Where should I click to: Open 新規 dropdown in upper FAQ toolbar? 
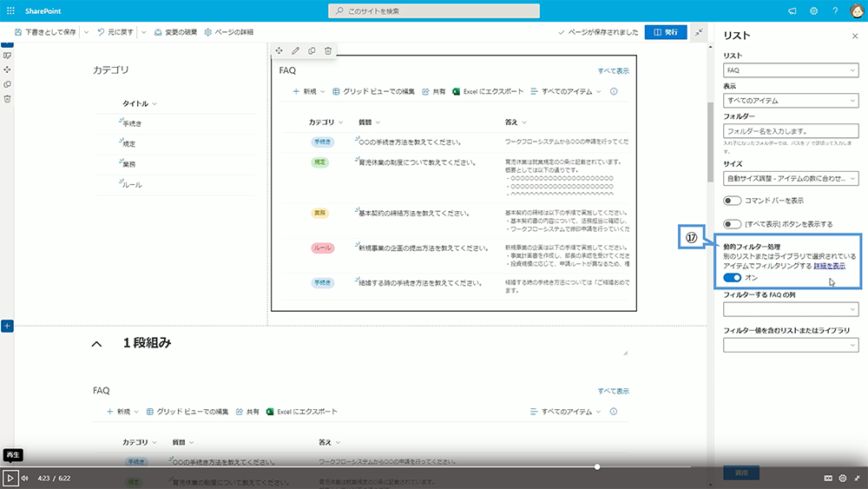click(x=308, y=91)
